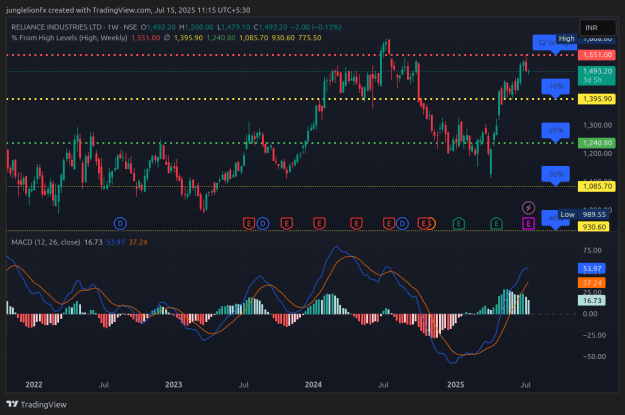The height and width of the screenshot is (415, 625).
Task: Click the red 1,551.00 price label
Action: 597,55
